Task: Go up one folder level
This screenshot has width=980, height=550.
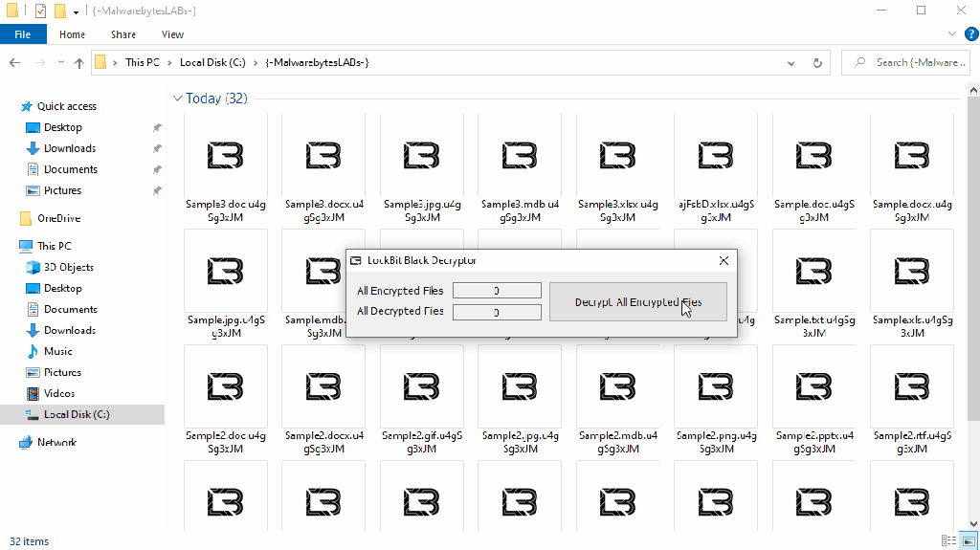Action: 78,62
